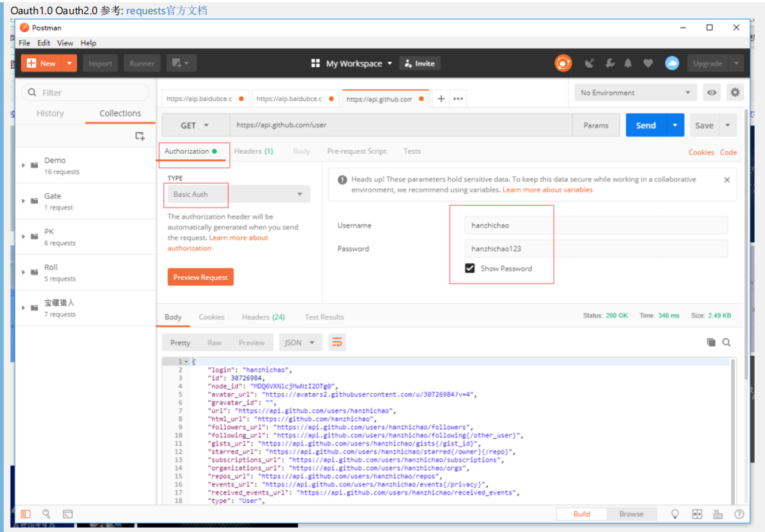Switch to two pane layout icon
Viewport: 765px width, 532px height.
point(697,514)
